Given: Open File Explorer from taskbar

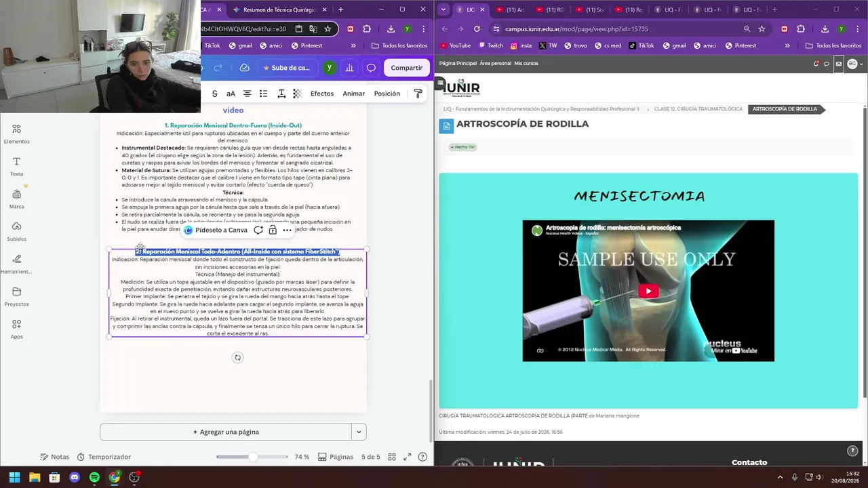Looking at the screenshot, I should point(35,477).
